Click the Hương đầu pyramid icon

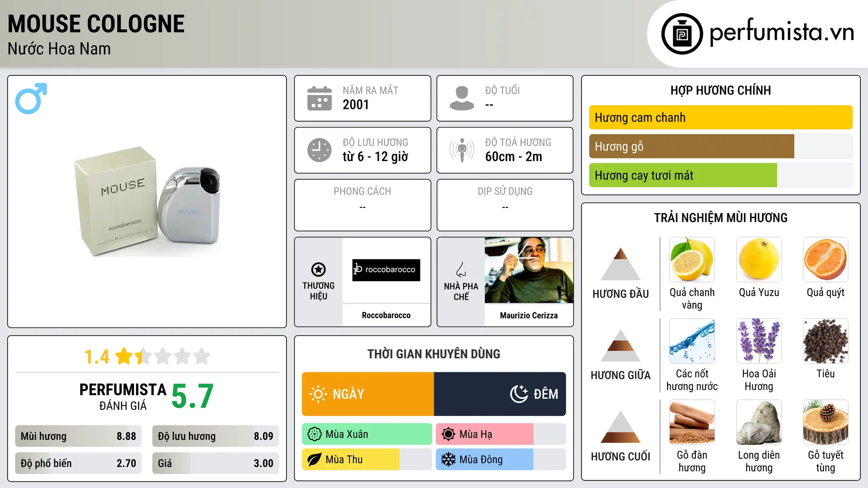point(620,264)
